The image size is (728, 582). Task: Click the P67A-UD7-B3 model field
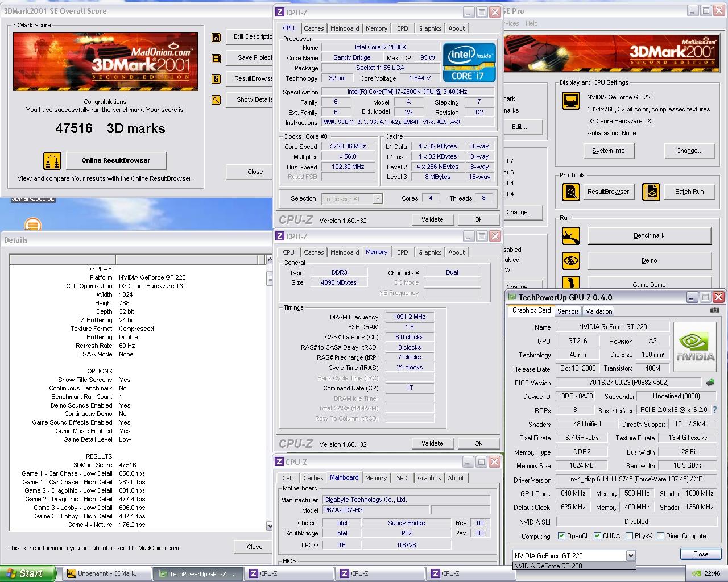click(x=376, y=510)
